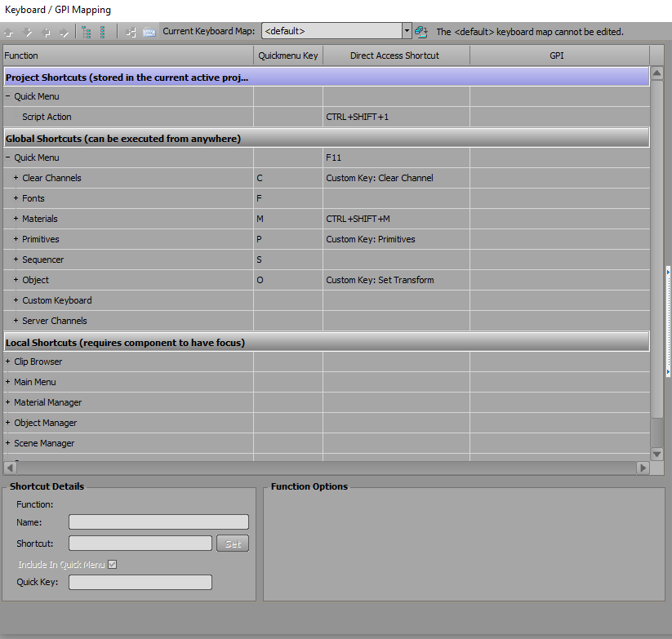Image resolution: width=672 pixels, height=639 pixels.
Task: Click the Quickmenu Key cell C
Action: 288,178
